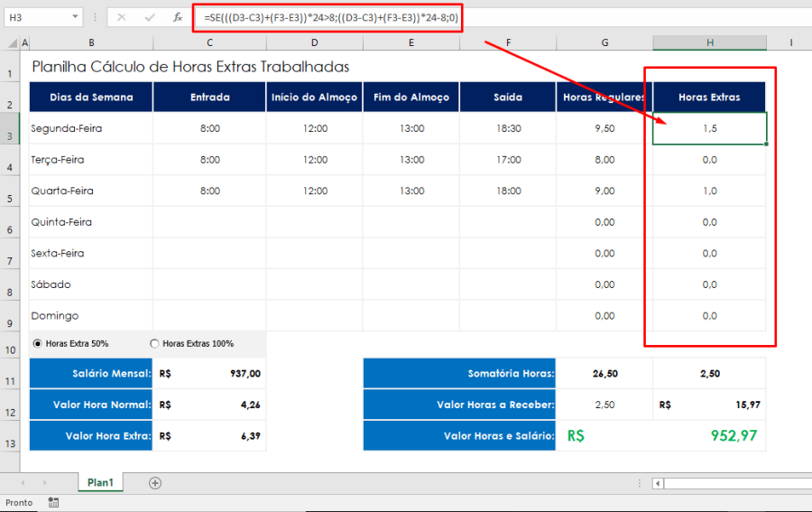Click the 'Fim do Almoço' header cell

click(x=411, y=97)
